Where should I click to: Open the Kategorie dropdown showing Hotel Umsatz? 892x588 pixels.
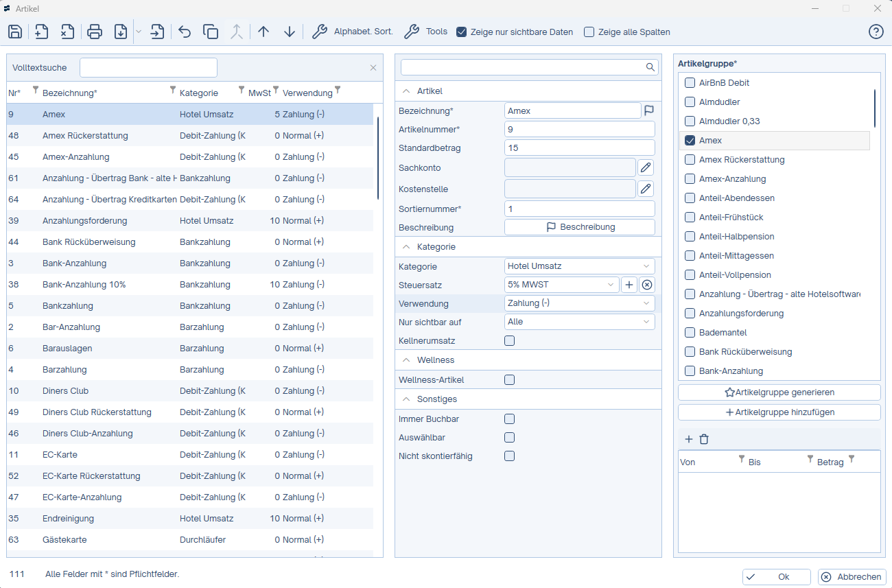coord(579,266)
